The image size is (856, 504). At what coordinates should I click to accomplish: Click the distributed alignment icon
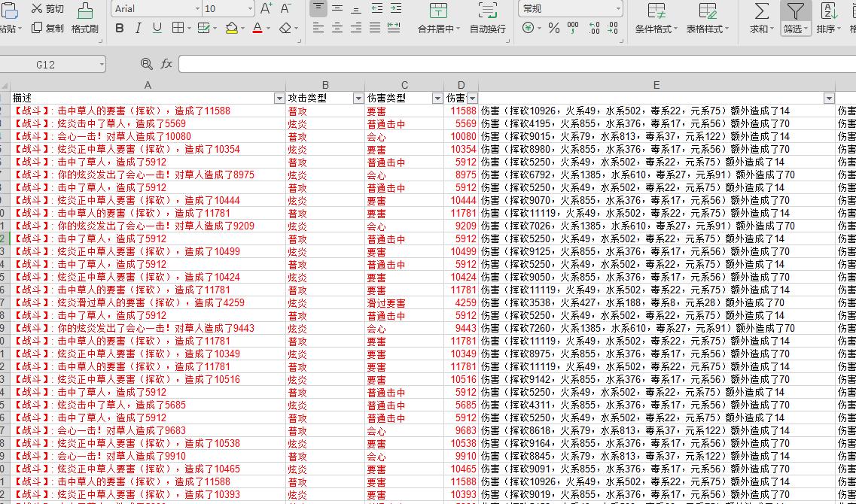tap(394, 28)
